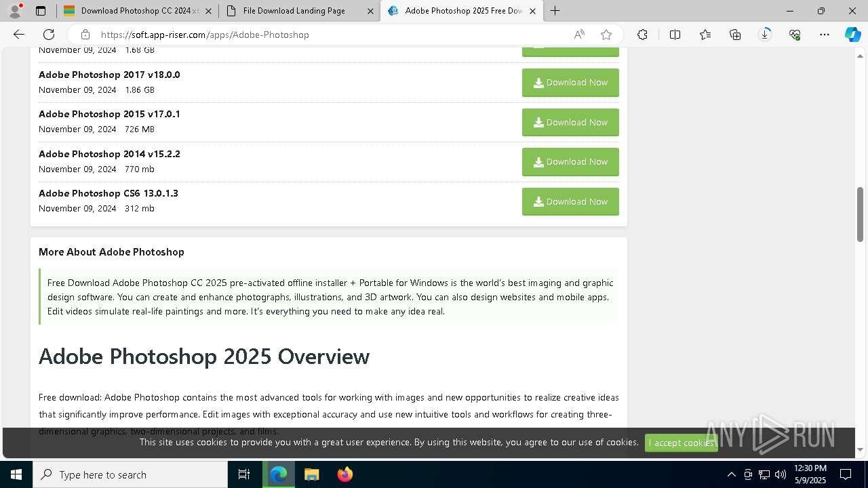Screen dimensions: 868x488
Task: Click the page vertical scrollbar thumb
Action: coord(860,214)
